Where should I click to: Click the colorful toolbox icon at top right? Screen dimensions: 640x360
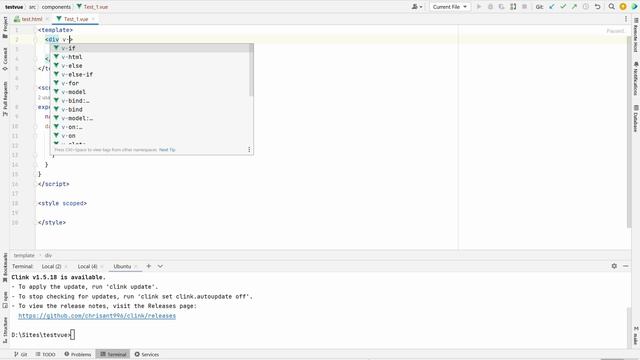634,7
